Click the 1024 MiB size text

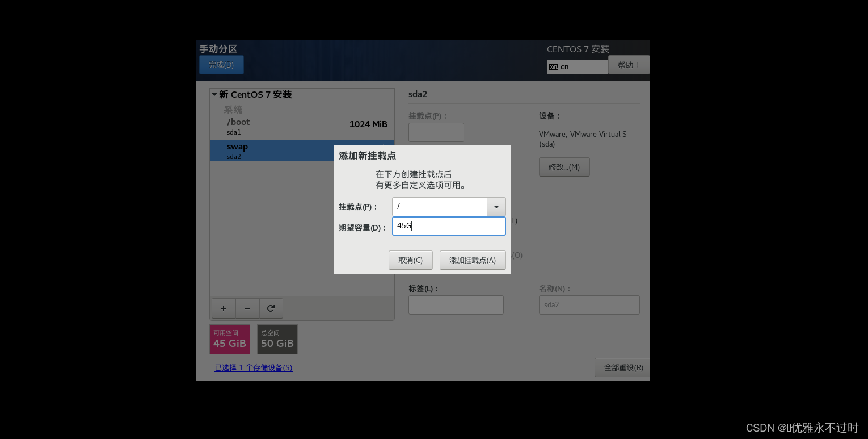tap(368, 124)
